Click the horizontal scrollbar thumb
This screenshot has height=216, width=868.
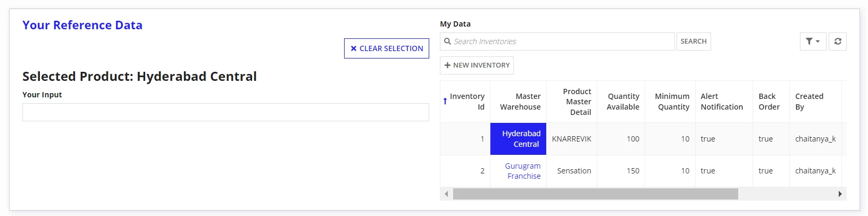595,194
